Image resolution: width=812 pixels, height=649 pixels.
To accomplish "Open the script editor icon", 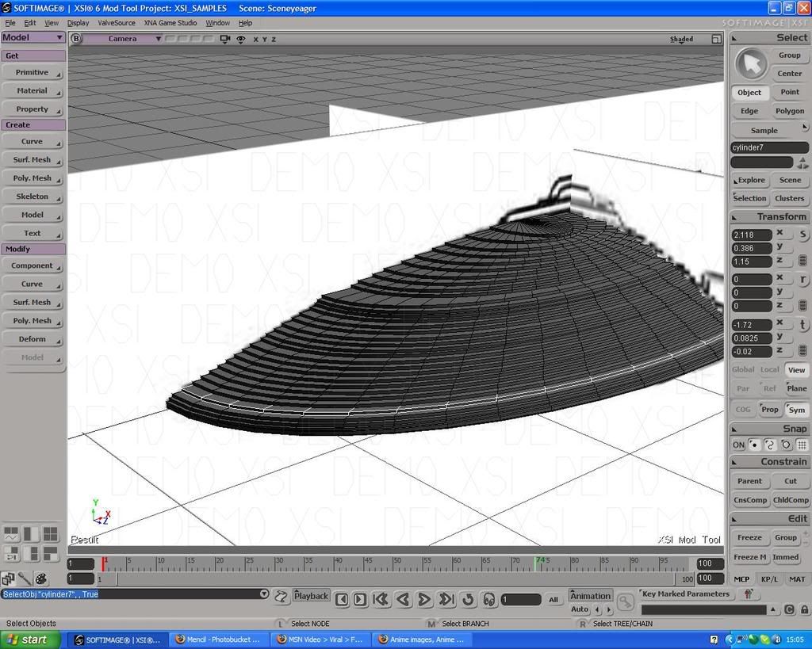I will pos(281,597).
